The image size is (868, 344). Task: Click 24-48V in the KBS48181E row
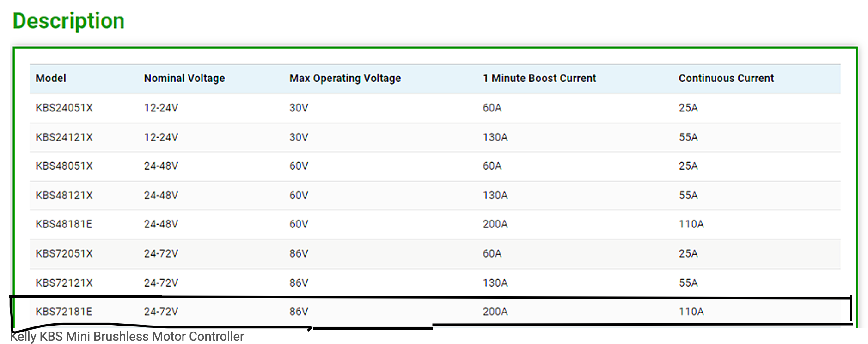(161, 224)
